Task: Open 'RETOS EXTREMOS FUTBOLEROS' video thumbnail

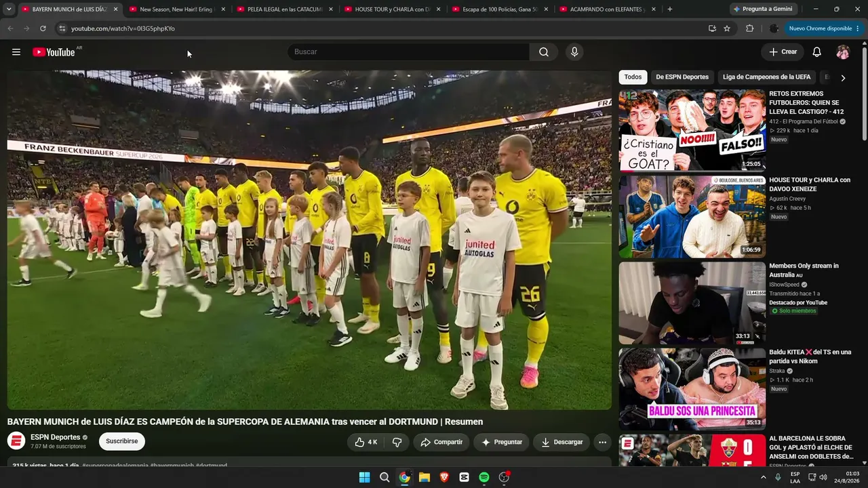Action: click(x=692, y=130)
